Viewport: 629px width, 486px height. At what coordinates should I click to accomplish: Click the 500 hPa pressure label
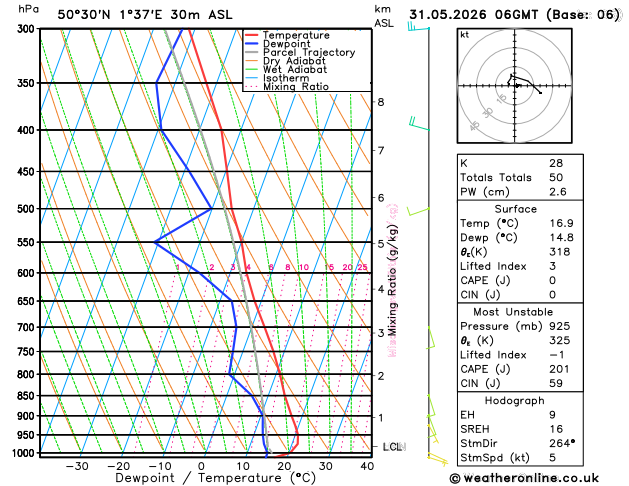click(28, 209)
